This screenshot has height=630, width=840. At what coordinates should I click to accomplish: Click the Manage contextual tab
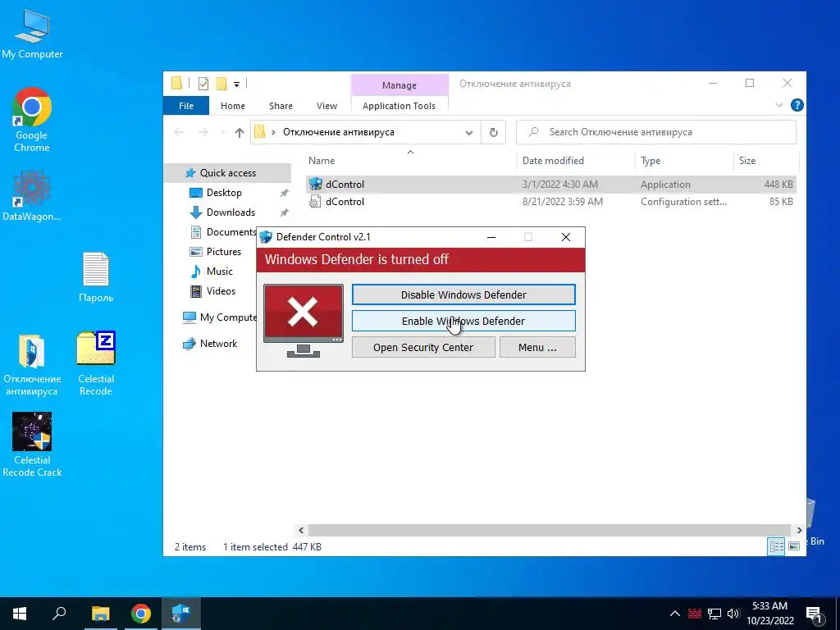[x=399, y=85]
